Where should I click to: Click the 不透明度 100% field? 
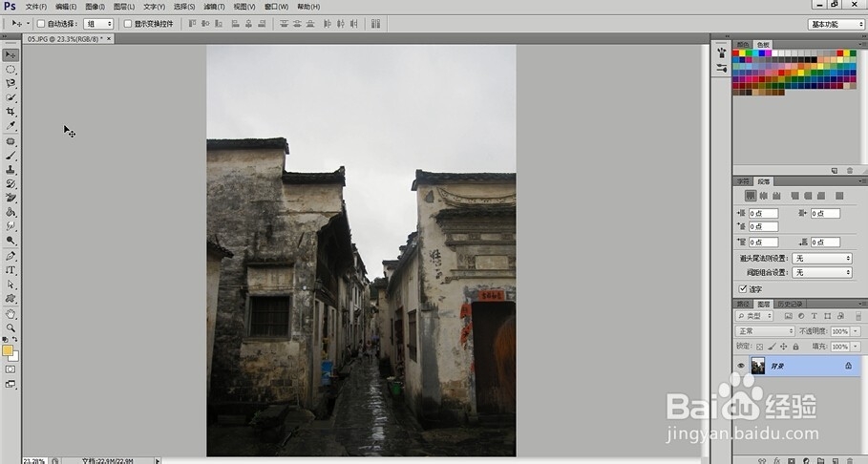pyautogui.click(x=840, y=331)
